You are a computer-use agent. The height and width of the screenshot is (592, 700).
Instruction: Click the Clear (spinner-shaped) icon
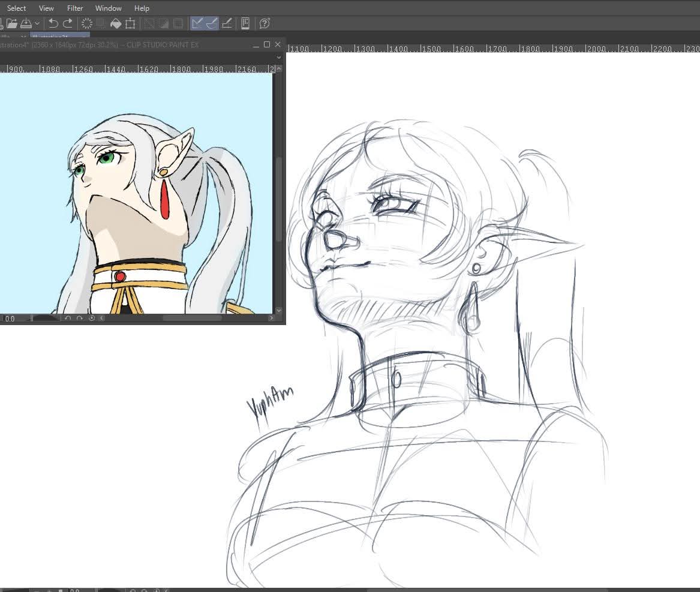(86, 23)
